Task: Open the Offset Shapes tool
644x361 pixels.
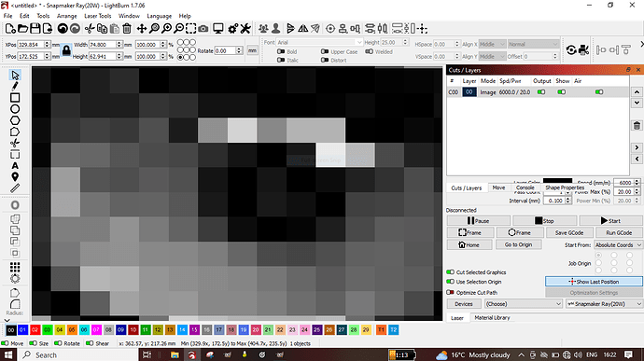Action: click(x=15, y=205)
